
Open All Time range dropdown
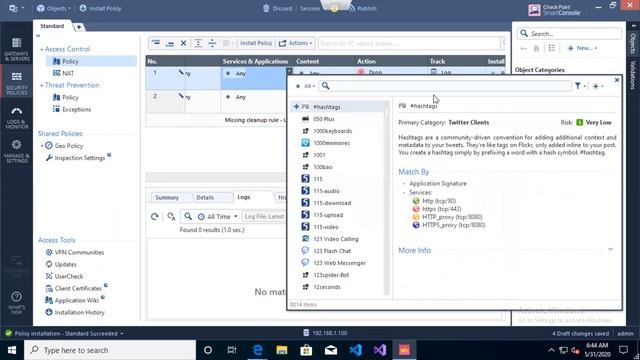(218, 217)
